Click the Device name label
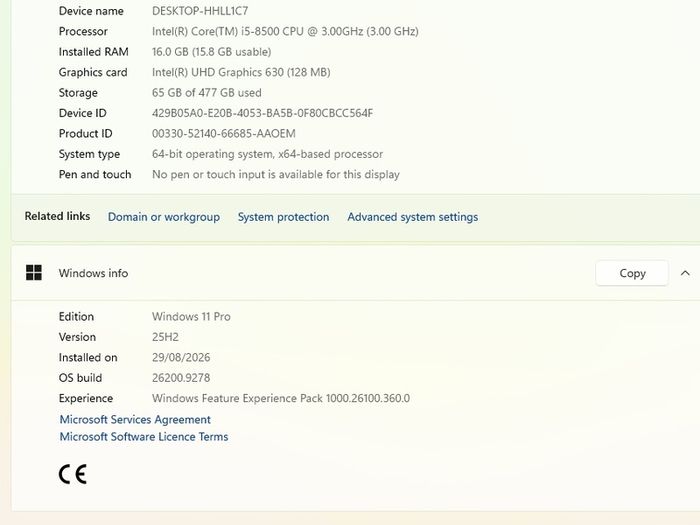The height and width of the screenshot is (525, 700). pyautogui.click(x=91, y=11)
